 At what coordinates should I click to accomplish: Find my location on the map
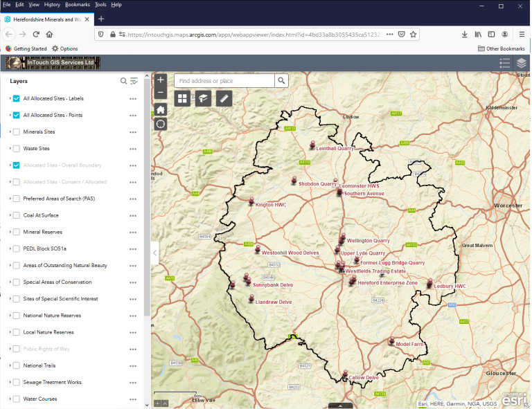(x=161, y=124)
